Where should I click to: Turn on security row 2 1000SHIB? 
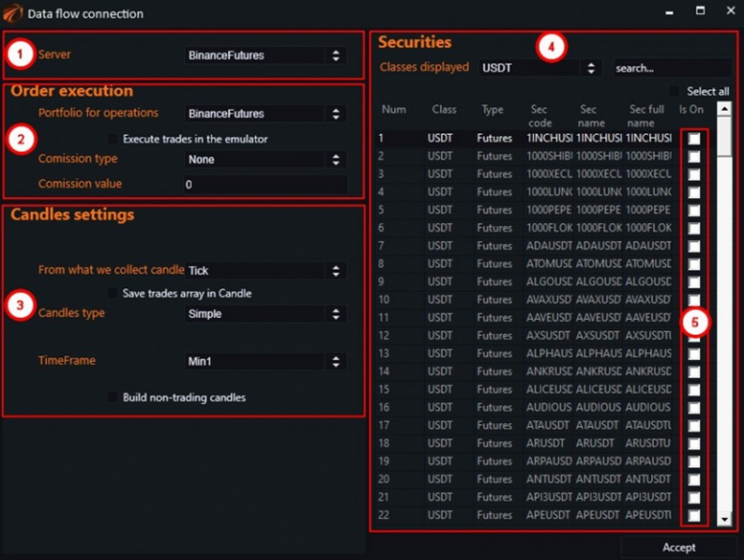point(694,156)
